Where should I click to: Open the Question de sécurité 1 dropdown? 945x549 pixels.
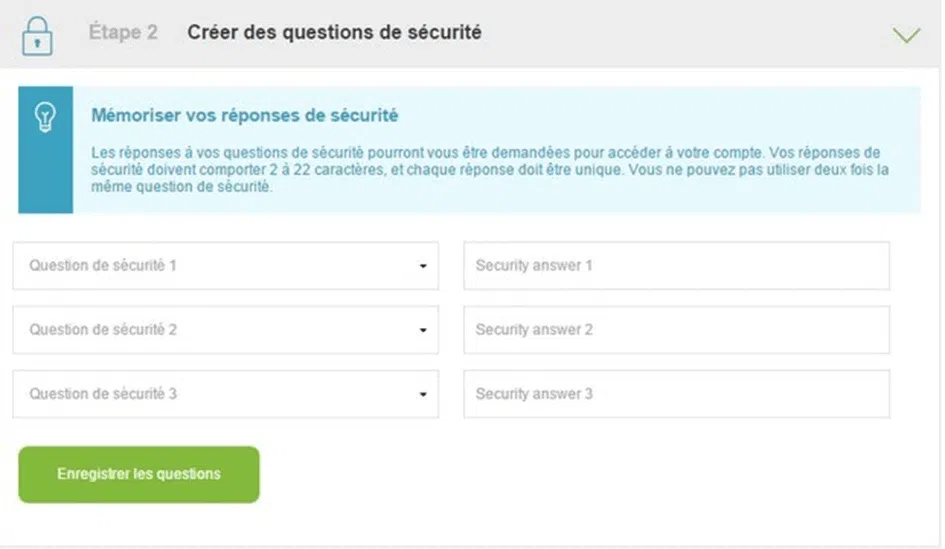[225, 266]
